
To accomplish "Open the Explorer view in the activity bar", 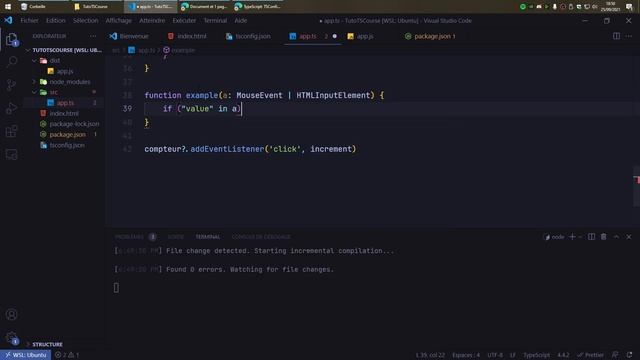I will [12, 40].
